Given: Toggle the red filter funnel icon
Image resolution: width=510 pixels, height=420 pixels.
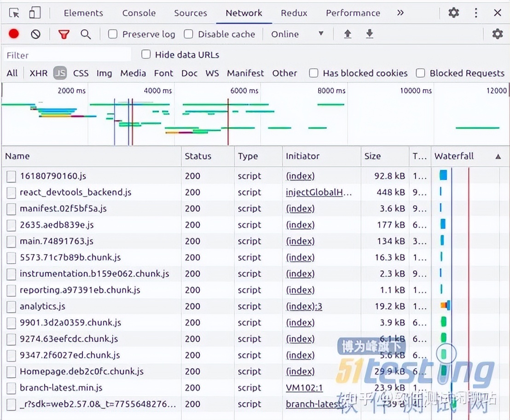Looking at the screenshot, I should (64, 34).
